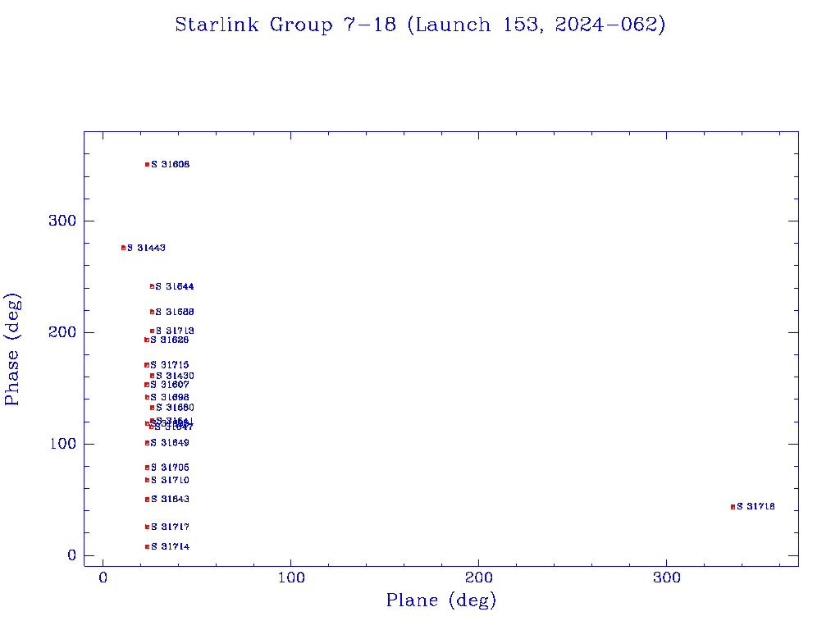Click x-axis tick label '200'

coord(478,578)
